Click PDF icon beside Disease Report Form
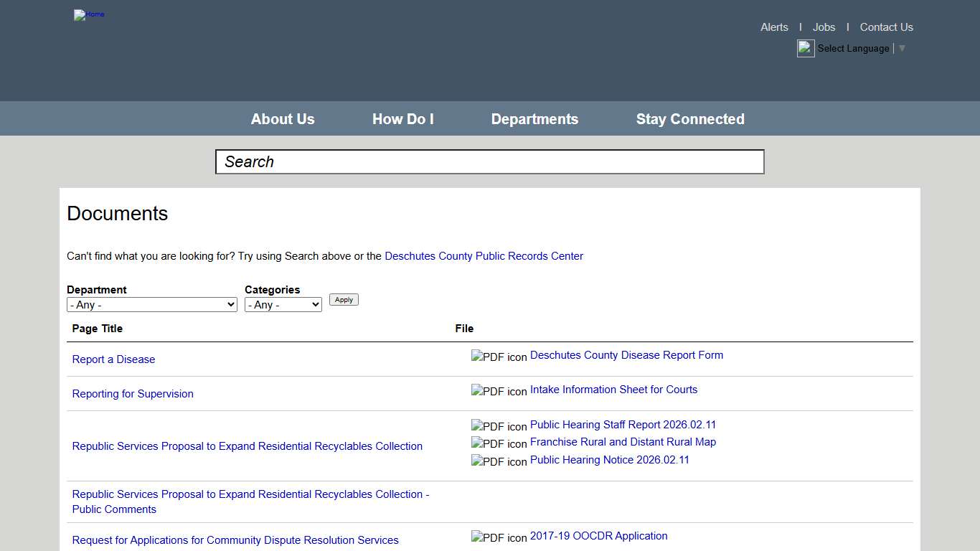980x551 pixels. pos(499,357)
